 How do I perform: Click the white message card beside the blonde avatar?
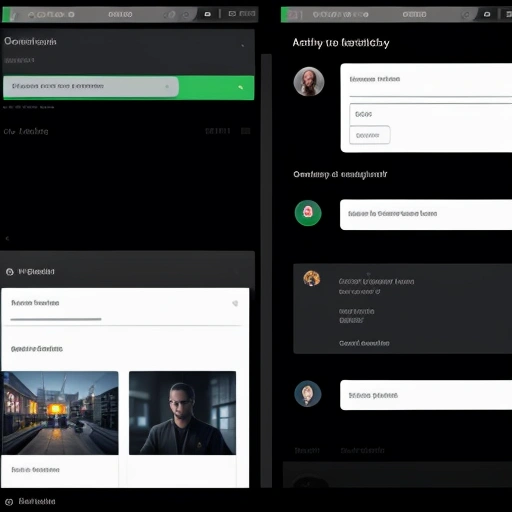426,395
